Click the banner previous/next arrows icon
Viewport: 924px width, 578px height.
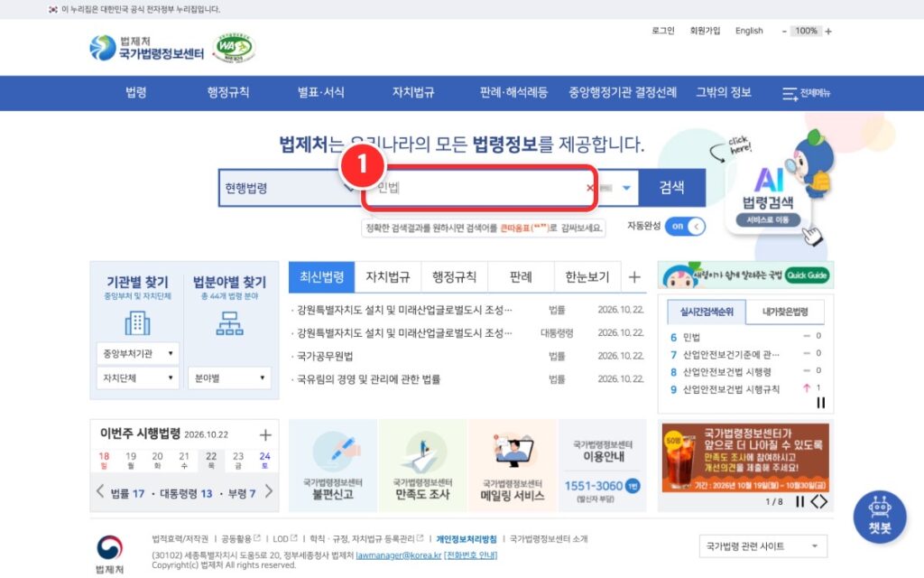click(x=819, y=501)
